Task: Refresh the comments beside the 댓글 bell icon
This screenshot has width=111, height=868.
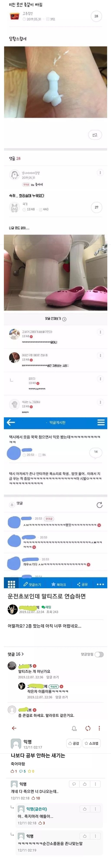Action: pyautogui.click(x=99, y=505)
